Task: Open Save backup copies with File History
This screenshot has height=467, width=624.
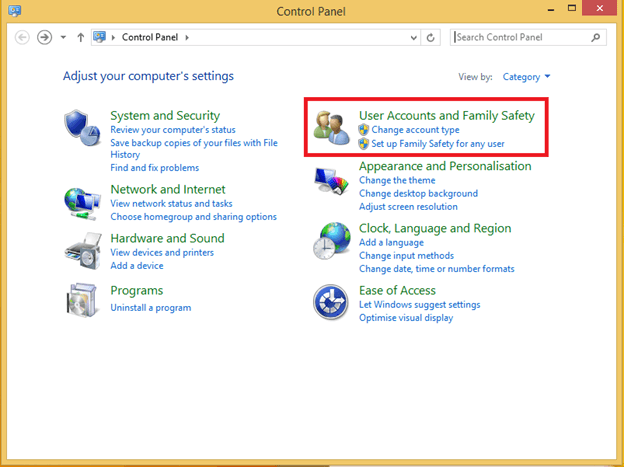Action: coord(194,149)
